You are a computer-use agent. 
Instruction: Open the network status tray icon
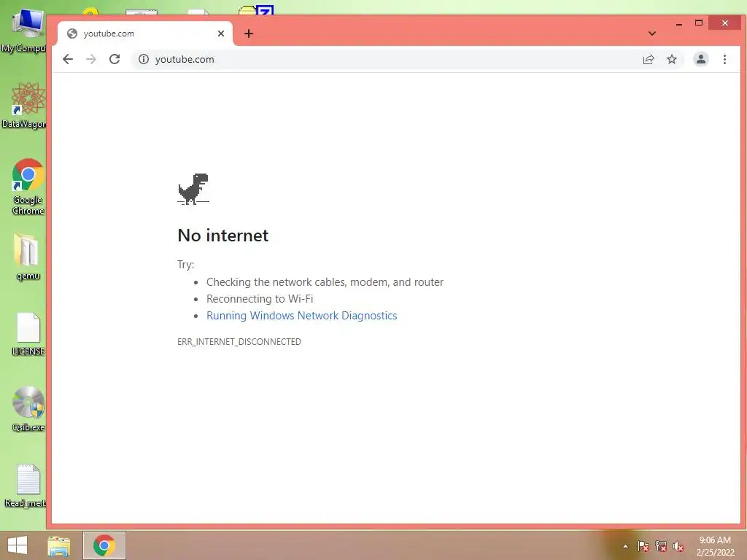661,546
